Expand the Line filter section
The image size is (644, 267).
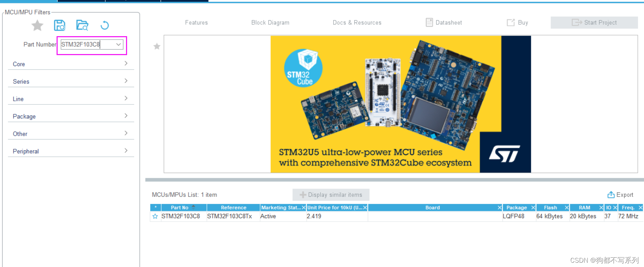[71, 99]
